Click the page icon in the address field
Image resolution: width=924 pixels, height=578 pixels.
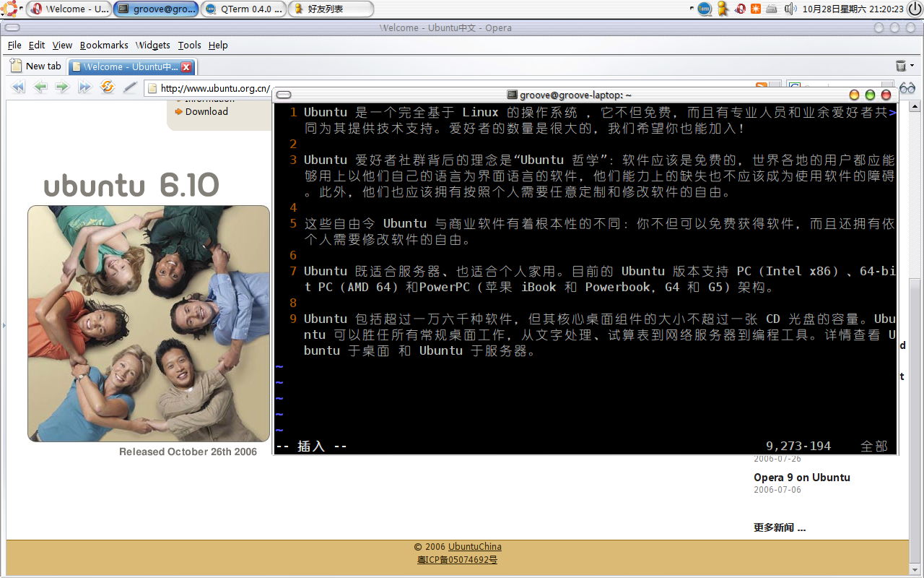point(152,88)
